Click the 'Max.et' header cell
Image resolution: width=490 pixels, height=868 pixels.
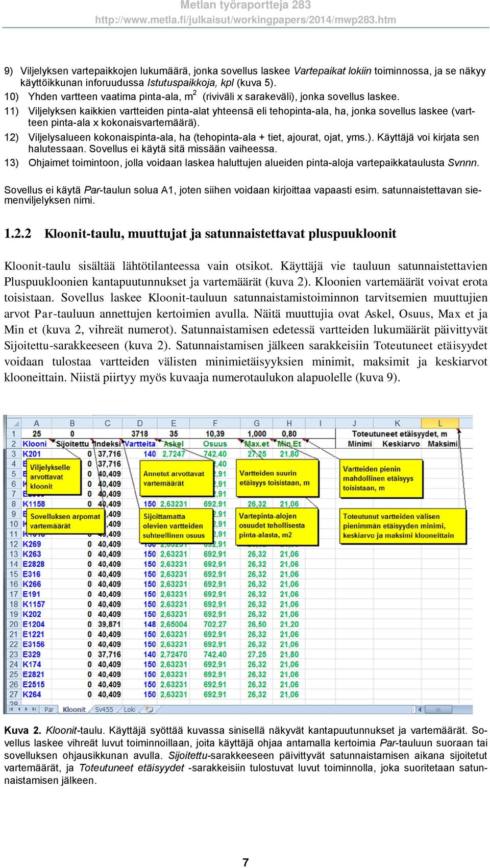[x=257, y=444]
